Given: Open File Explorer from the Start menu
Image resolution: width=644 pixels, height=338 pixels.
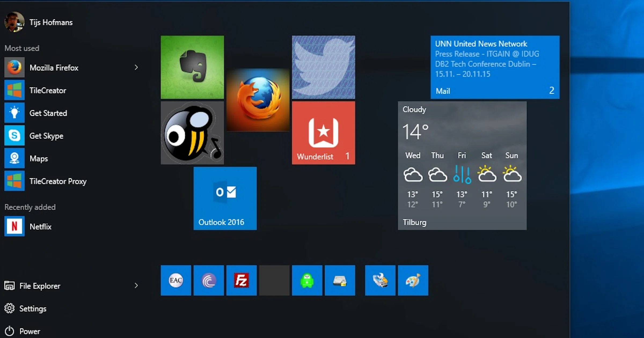Looking at the screenshot, I should click(40, 286).
